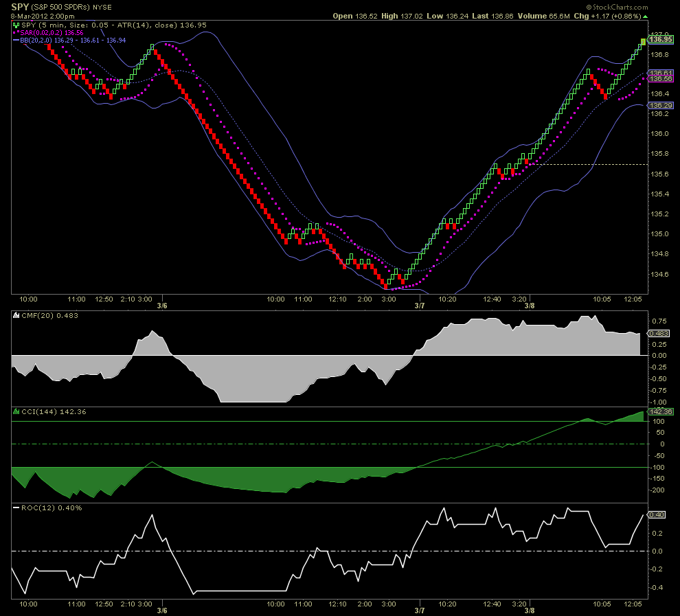Click the white ROC(12) legend line marker

coord(16,508)
